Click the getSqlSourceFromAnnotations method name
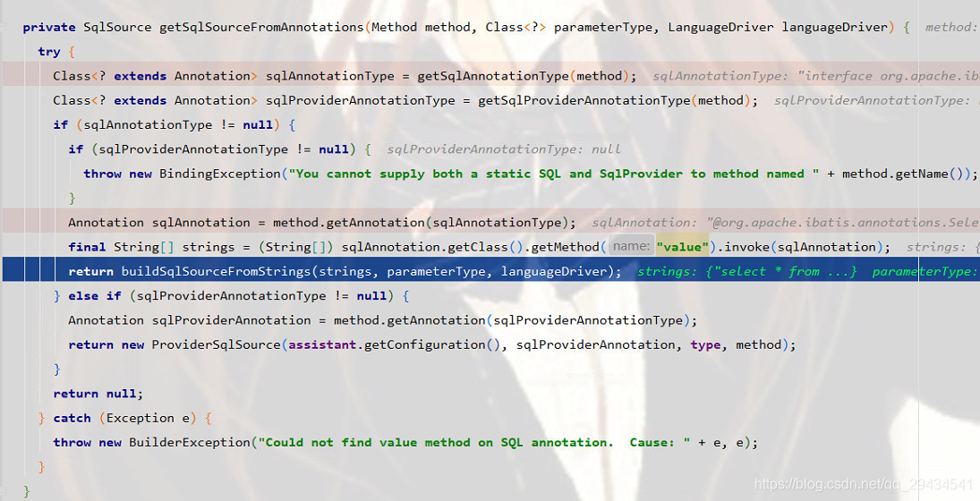980x501 pixels. [261, 27]
